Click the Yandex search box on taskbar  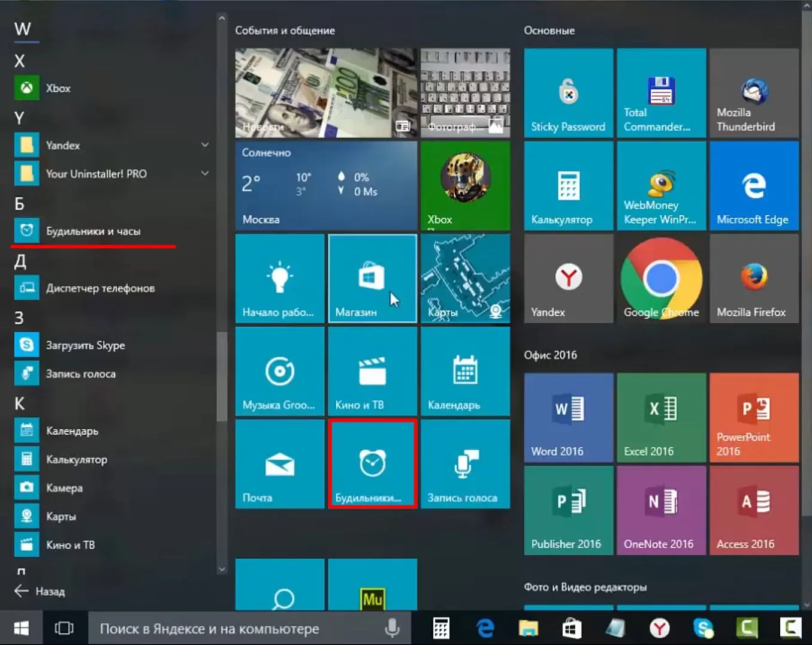pyautogui.click(x=249, y=628)
